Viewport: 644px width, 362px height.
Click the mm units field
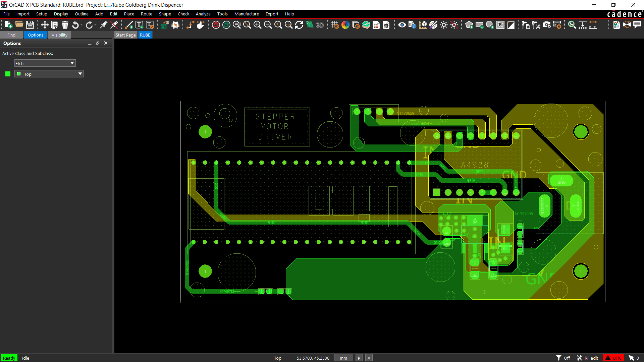click(343, 358)
